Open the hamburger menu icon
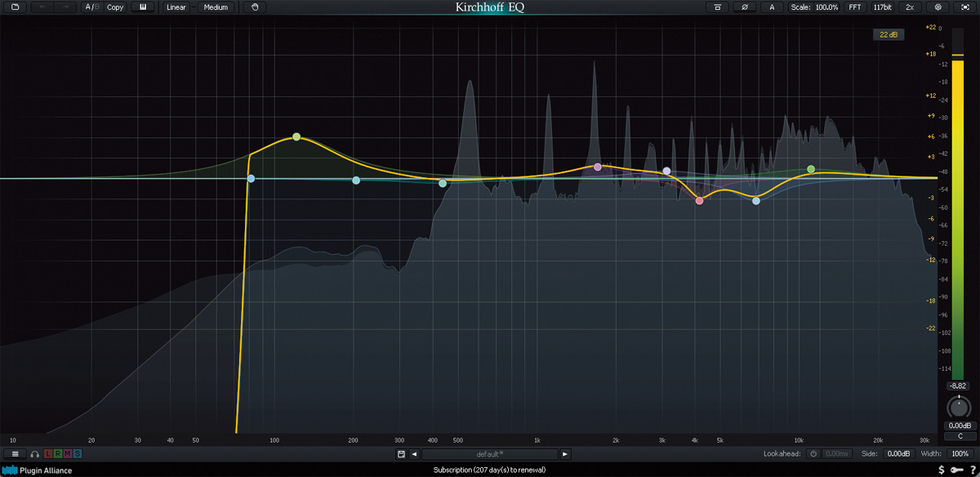 [15, 453]
